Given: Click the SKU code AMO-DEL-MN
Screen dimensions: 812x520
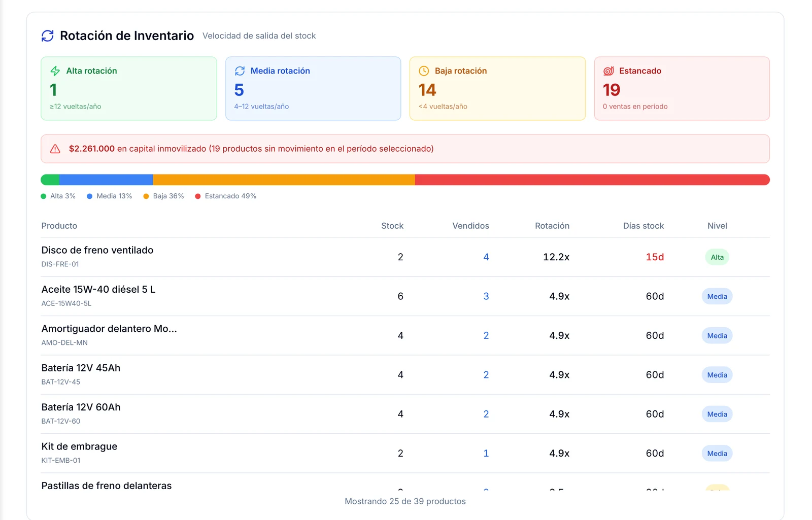Looking at the screenshot, I should 64,343.
